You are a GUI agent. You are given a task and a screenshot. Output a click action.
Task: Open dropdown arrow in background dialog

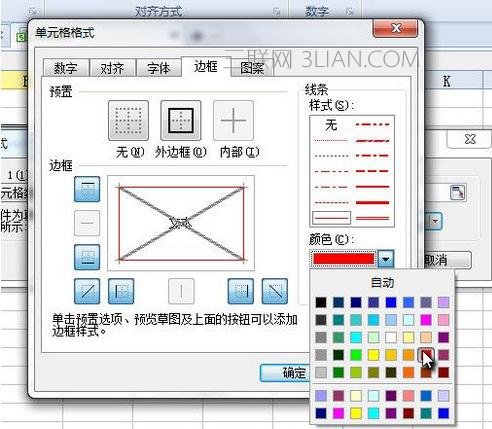click(435, 221)
